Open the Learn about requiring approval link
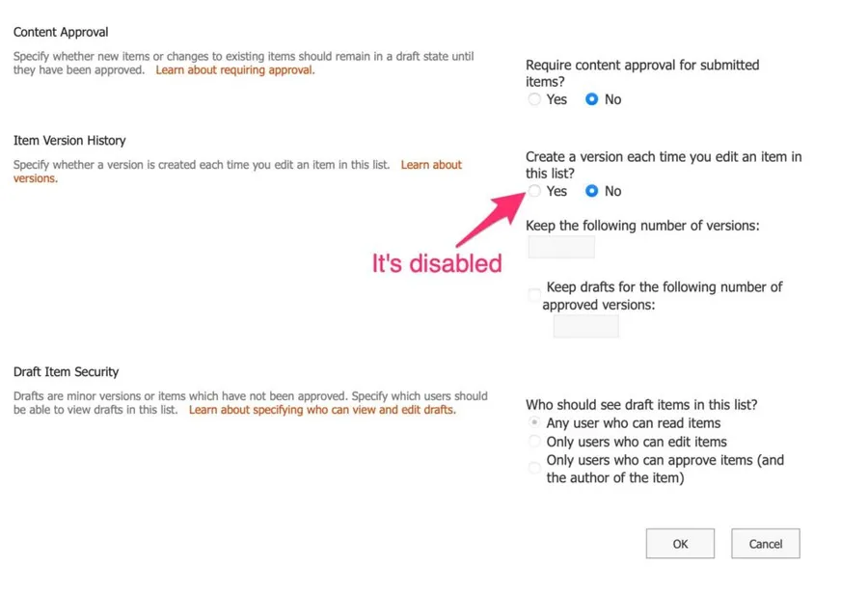 tap(234, 70)
